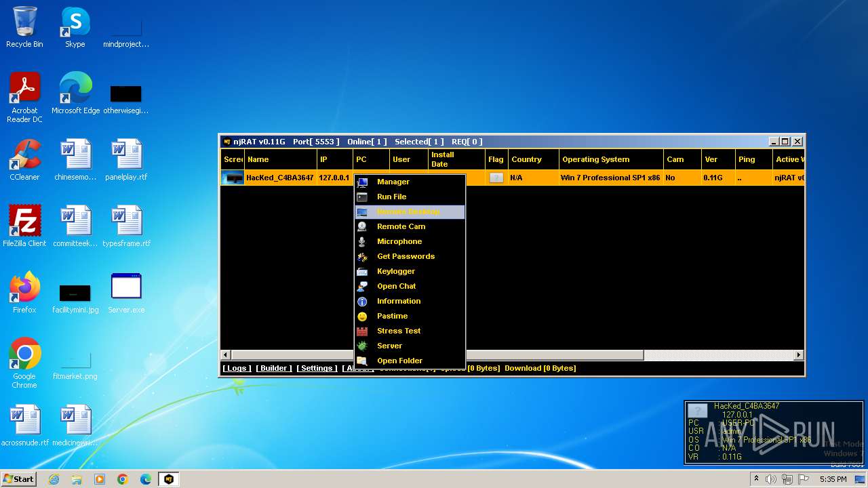Open the [ Settings ] link
The height and width of the screenshot is (488, 868).
(x=317, y=368)
